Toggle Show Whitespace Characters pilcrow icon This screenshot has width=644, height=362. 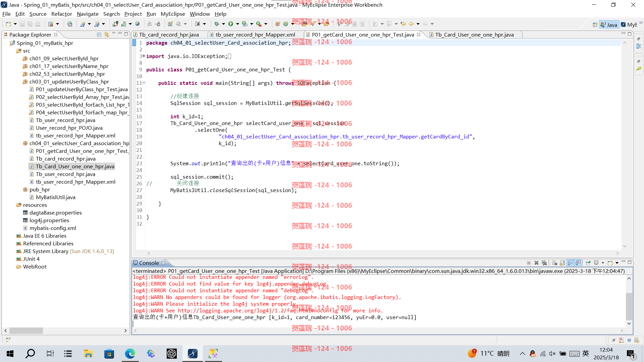pyautogui.click(x=362, y=24)
